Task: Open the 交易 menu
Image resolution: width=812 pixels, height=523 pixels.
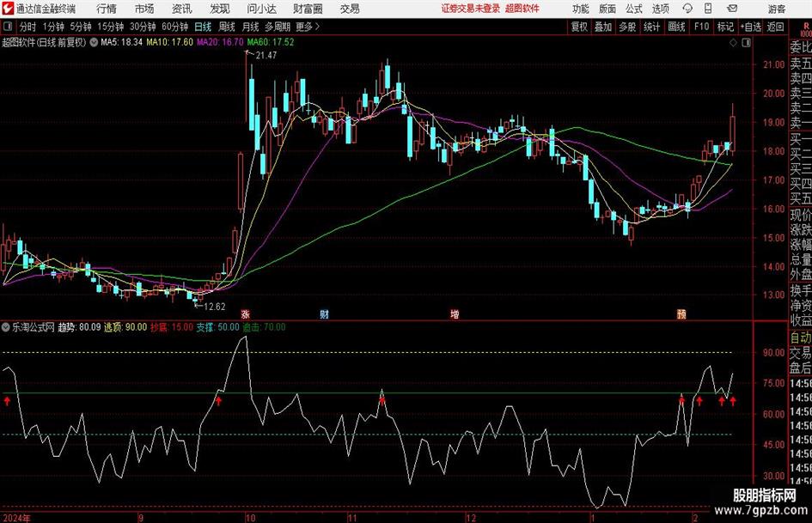Action: point(350,9)
